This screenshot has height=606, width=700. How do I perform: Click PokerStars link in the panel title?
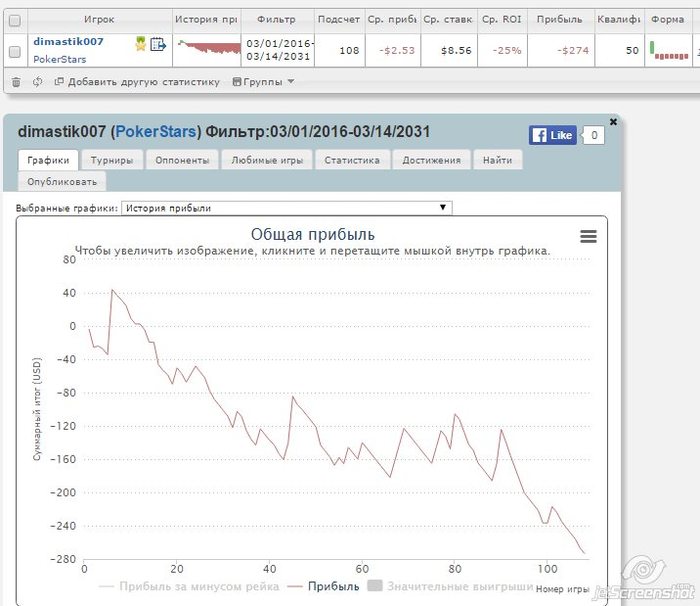pyautogui.click(x=156, y=132)
